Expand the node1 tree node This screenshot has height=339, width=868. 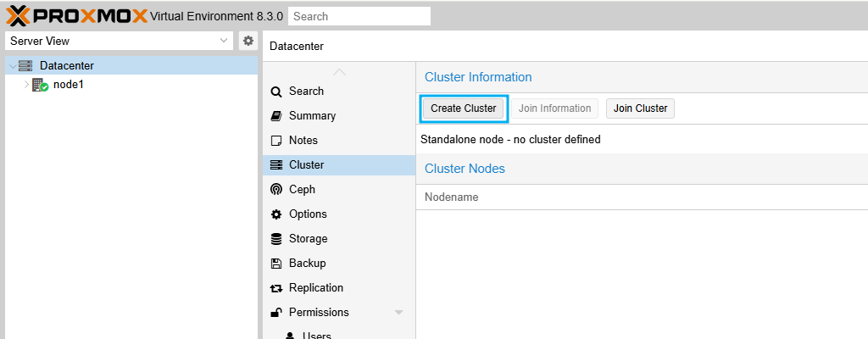26,86
